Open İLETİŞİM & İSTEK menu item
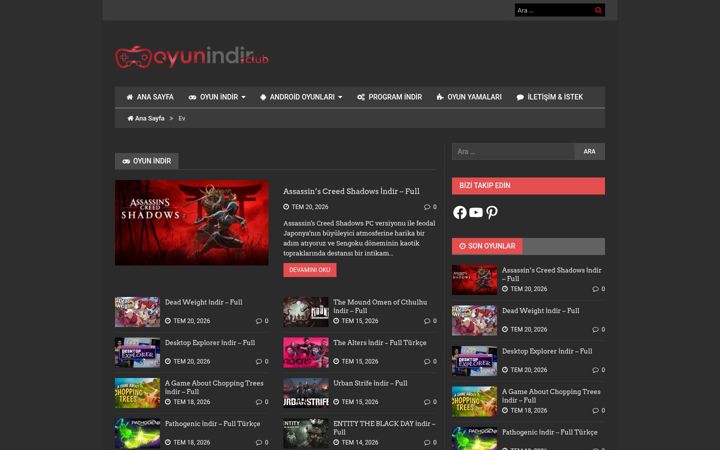 550,97
